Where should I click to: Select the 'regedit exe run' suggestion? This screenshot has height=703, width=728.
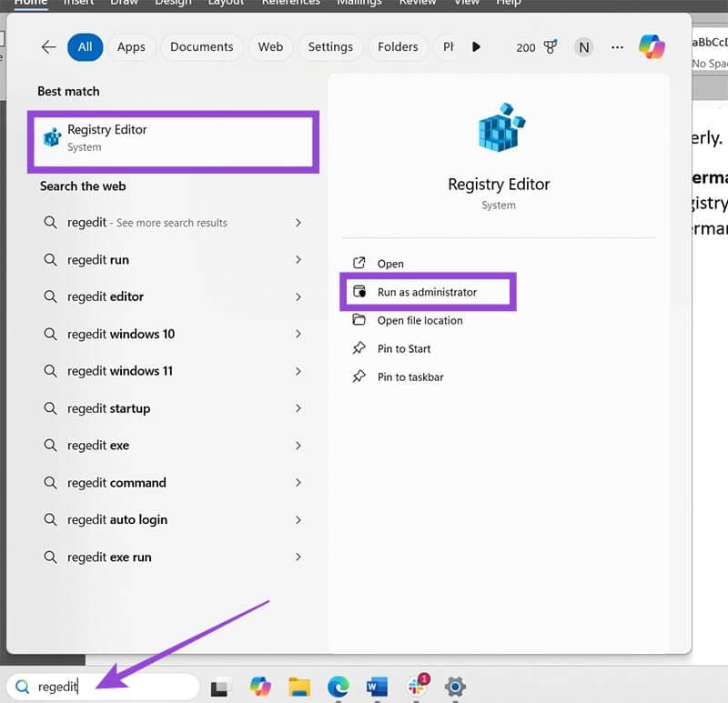[173, 557]
